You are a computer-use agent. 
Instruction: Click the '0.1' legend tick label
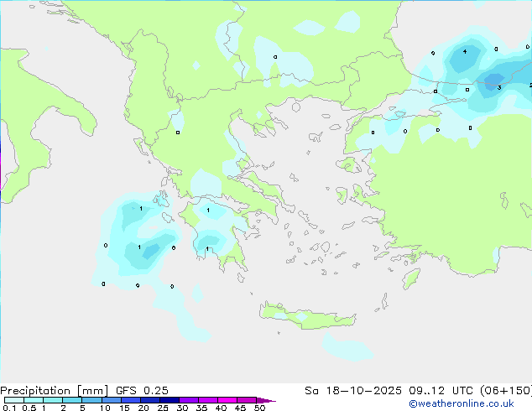(x=9, y=408)
